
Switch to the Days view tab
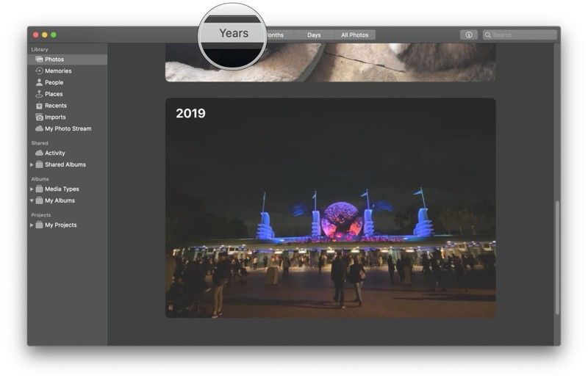314,35
